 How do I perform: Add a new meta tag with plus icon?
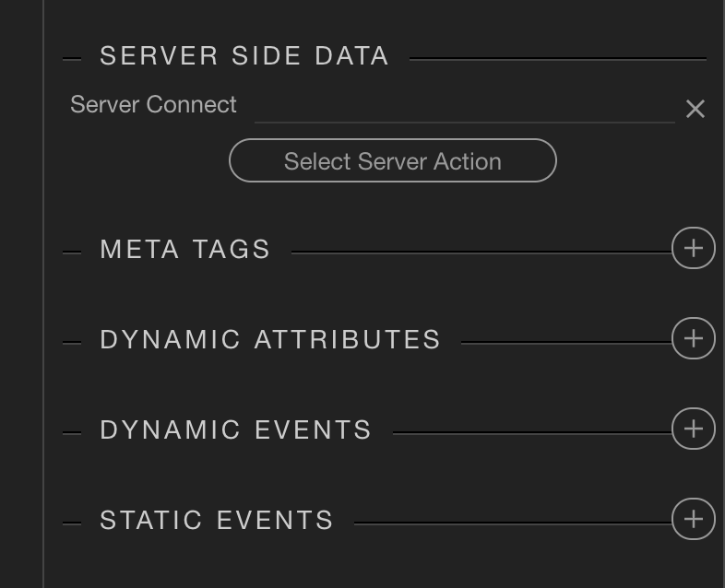point(693,249)
